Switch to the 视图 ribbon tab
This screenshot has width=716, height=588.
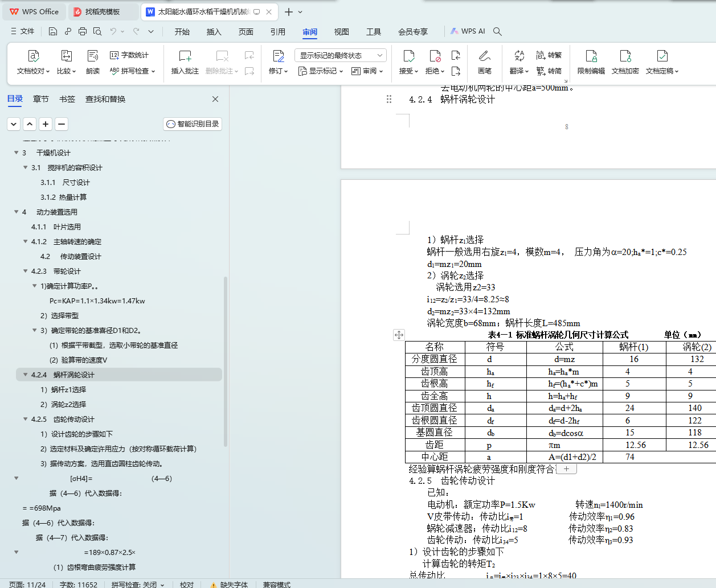tap(342, 32)
